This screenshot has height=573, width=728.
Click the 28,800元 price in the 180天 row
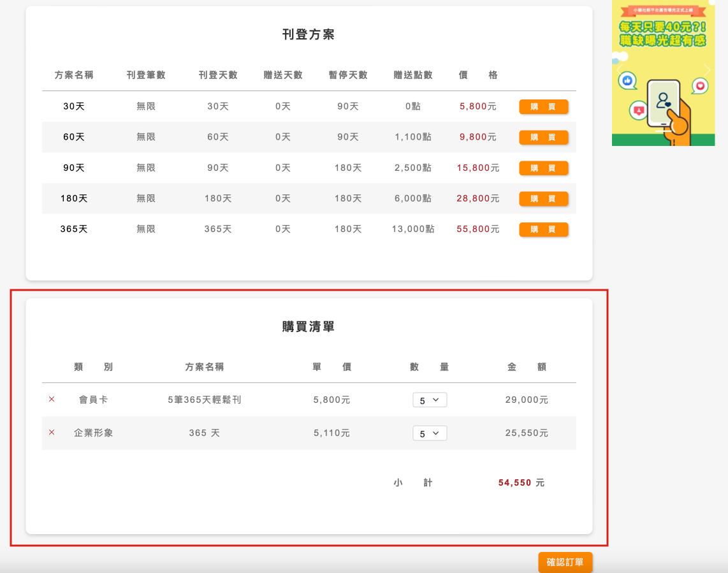(x=477, y=199)
